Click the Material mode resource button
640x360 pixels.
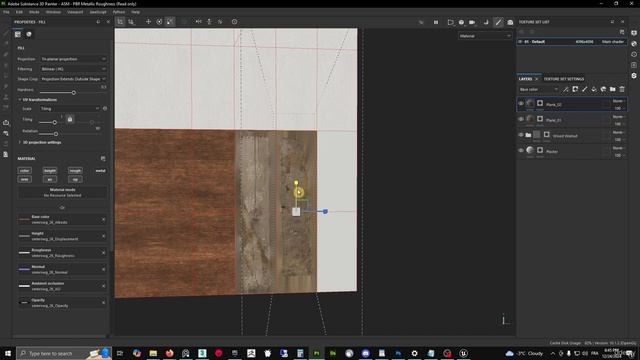pos(62,193)
